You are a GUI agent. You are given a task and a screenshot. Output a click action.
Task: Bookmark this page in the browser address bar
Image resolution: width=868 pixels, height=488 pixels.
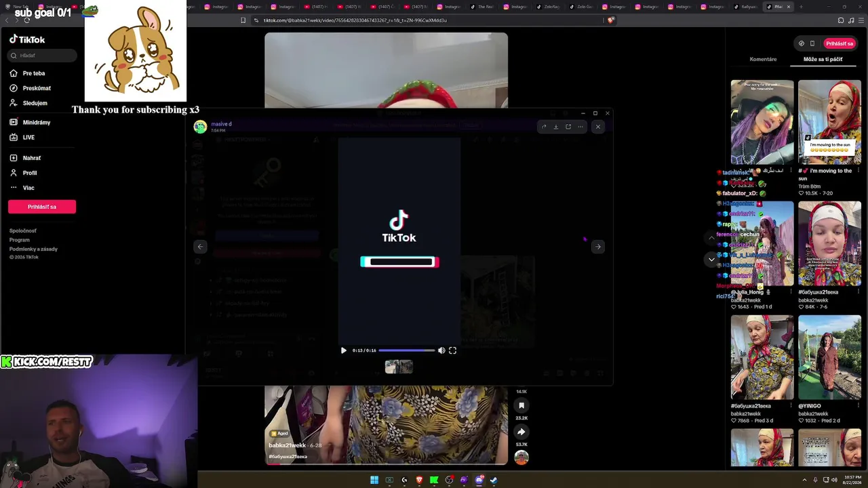[243, 20]
